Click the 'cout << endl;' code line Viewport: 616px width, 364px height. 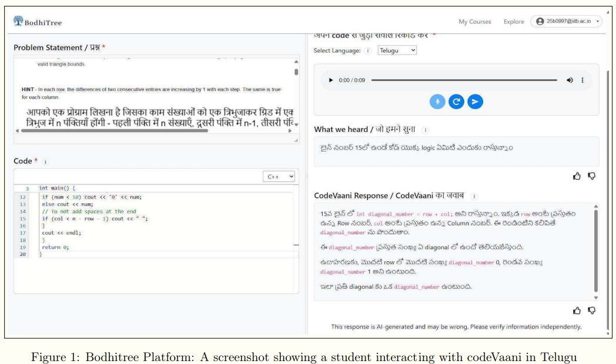61,232
